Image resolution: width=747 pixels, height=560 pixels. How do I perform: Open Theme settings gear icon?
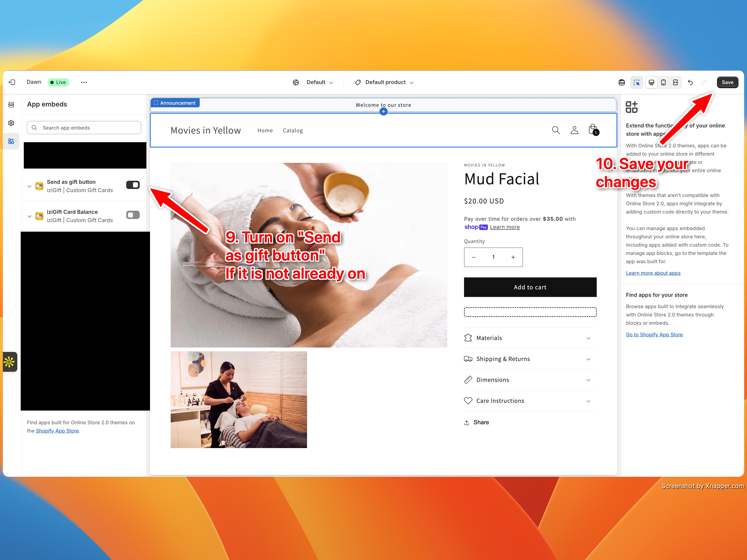(11, 123)
